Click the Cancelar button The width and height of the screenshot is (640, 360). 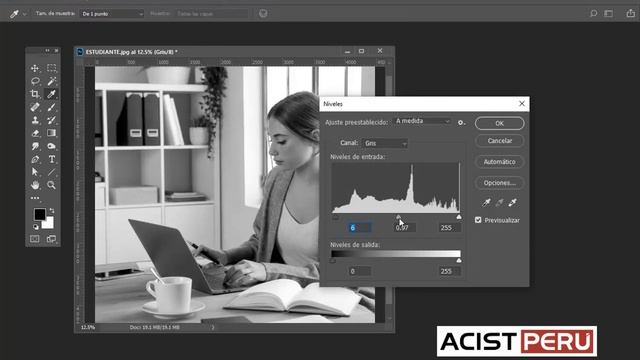coord(500,141)
